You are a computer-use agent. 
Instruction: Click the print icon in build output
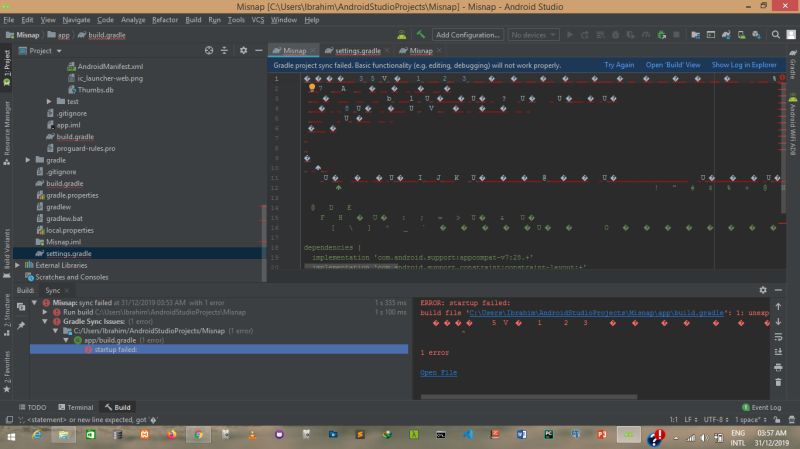(x=778, y=367)
